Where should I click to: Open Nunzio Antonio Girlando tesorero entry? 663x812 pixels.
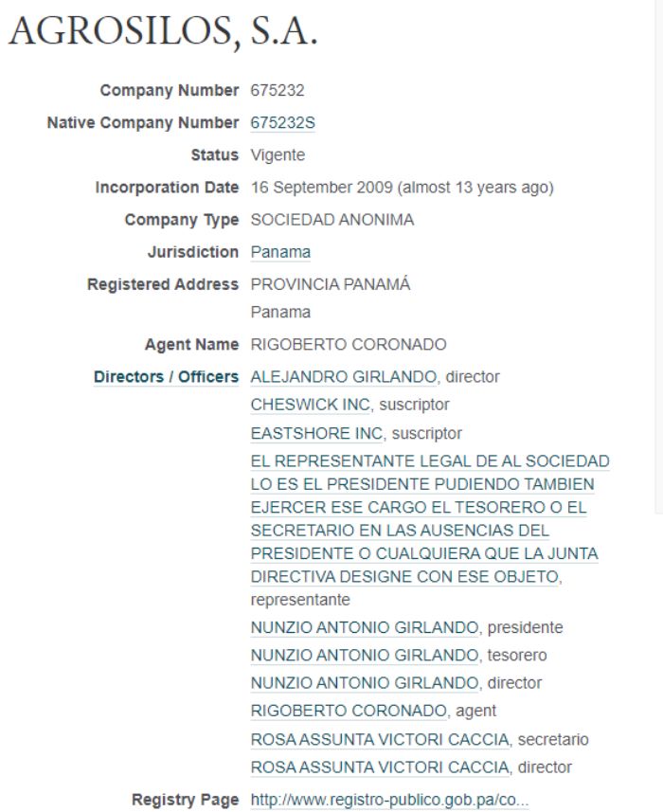coord(365,655)
